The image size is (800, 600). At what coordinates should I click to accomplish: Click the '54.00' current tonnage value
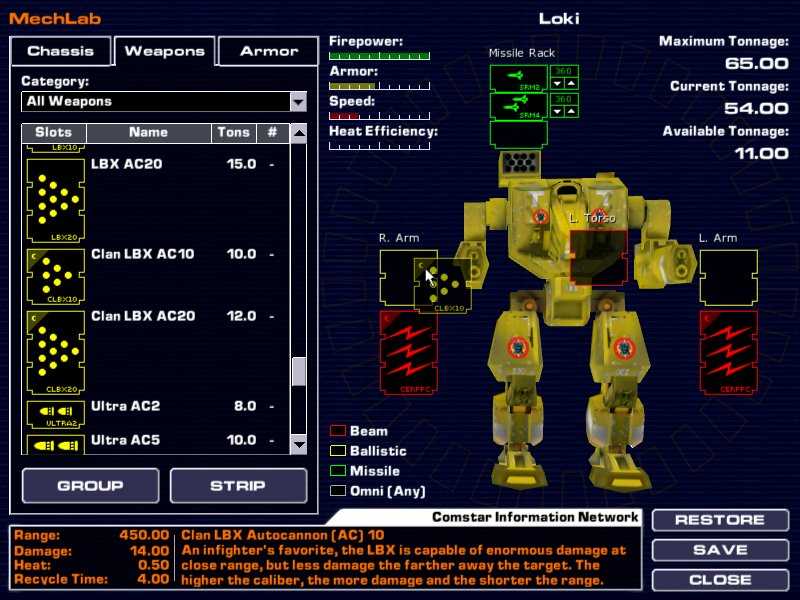pos(757,109)
